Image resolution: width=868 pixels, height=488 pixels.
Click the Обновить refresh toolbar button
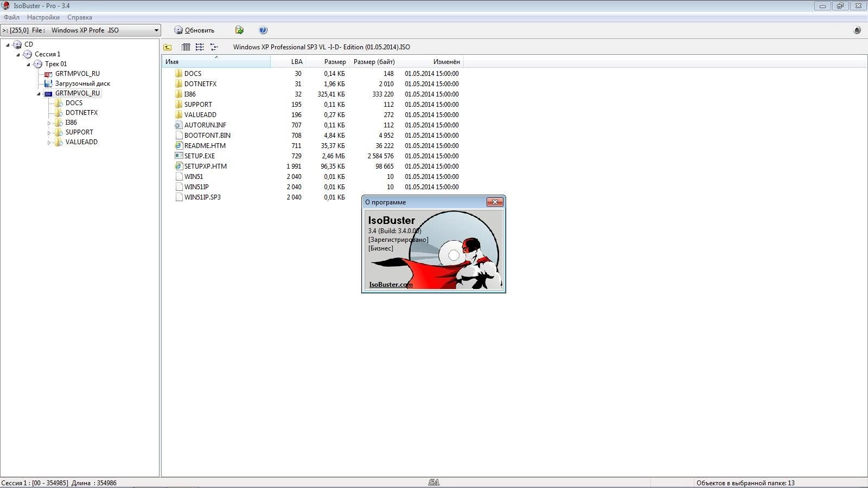tap(194, 30)
